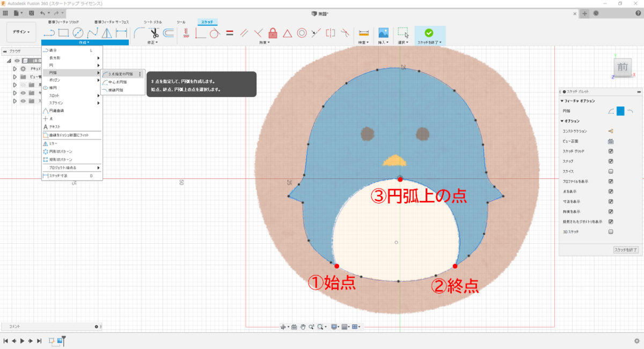Jump to timeline end button
Image resolution: width=644 pixels, height=349 pixels.
(x=39, y=341)
